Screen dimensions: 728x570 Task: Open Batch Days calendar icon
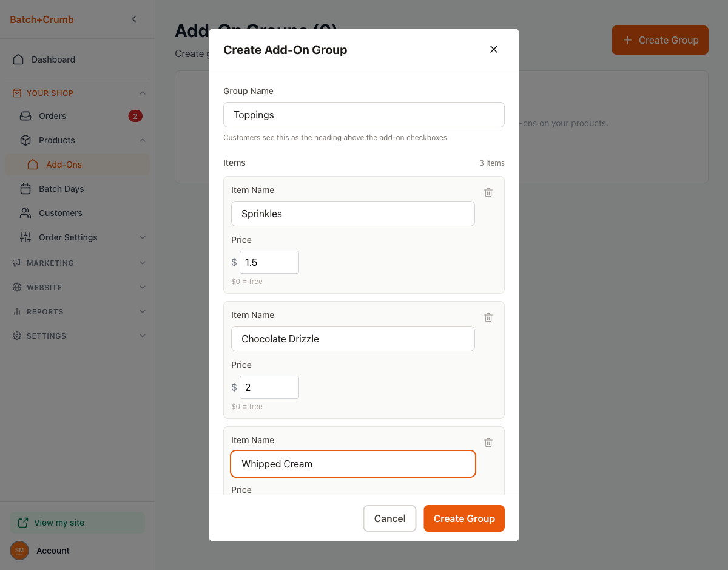25,189
